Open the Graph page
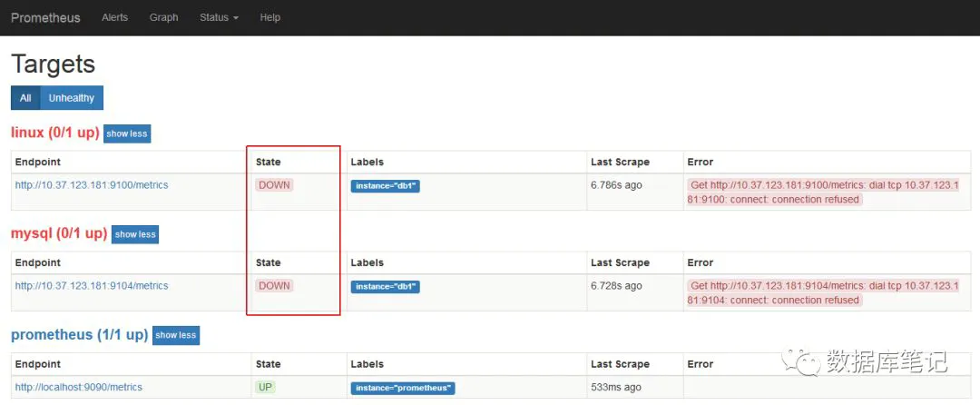Image resolution: width=980 pixels, height=405 pixels. (x=163, y=17)
